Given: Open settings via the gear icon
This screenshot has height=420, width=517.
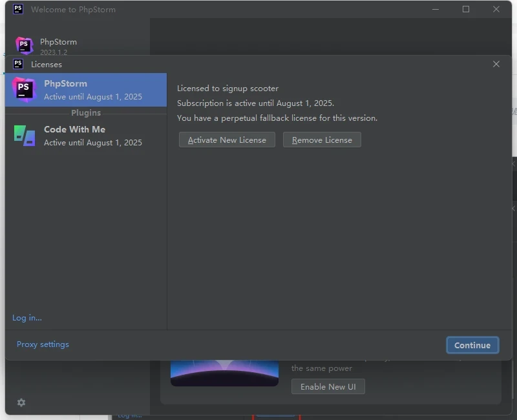Looking at the screenshot, I should [21, 403].
